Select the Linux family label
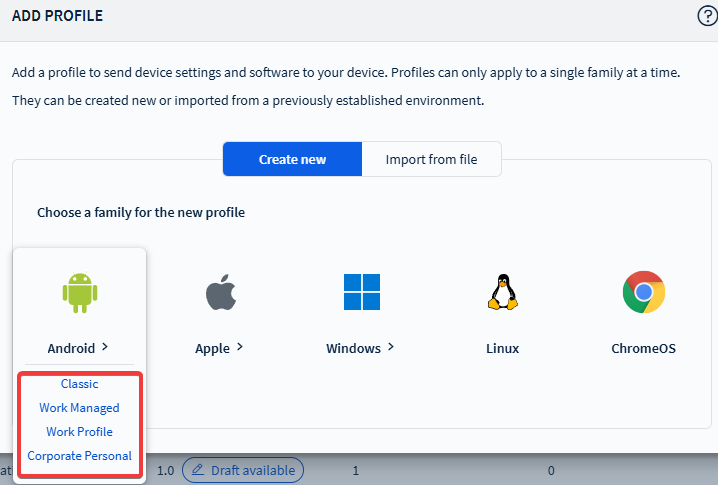Image resolution: width=718 pixels, height=485 pixels. point(502,349)
